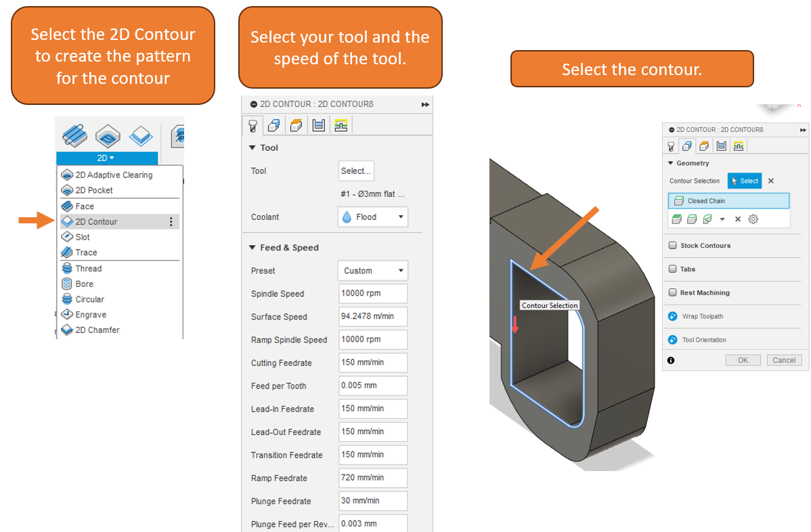Image resolution: width=811 pixels, height=532 pixels.
Task: Click the Plunge Feedrate field
Action: tap(373, 501)
